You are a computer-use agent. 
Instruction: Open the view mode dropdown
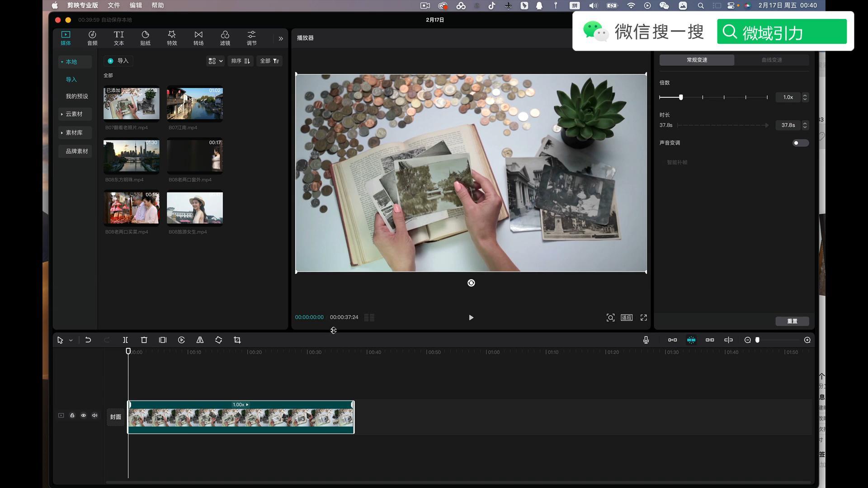coord(215,61)
